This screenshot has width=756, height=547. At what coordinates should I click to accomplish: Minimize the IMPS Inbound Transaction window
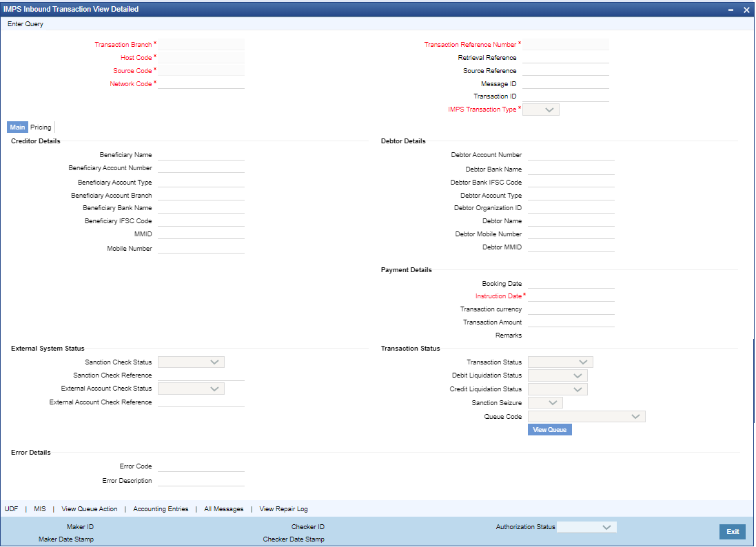point(731,10)
